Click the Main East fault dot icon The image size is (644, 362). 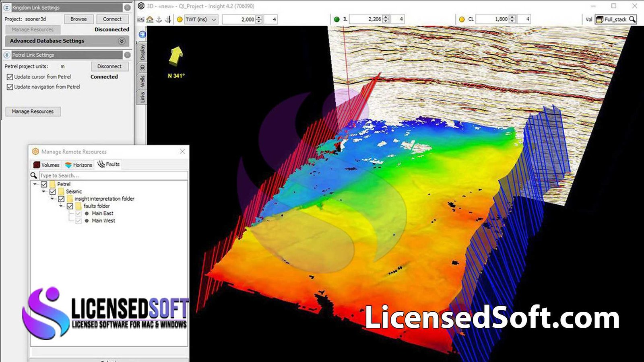pyautogui.click(x=87, y=214)
